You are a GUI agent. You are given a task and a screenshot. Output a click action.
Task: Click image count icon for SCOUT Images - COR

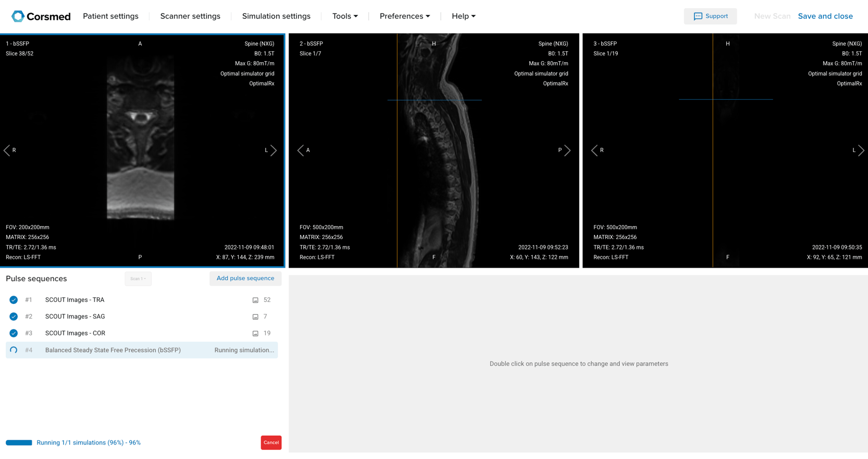click(255, 333)
